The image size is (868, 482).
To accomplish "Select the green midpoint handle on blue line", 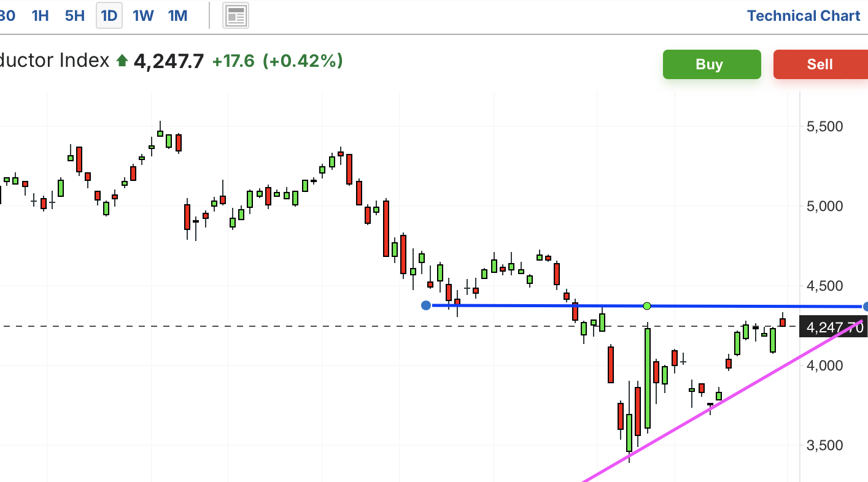I will click(646, 305).
